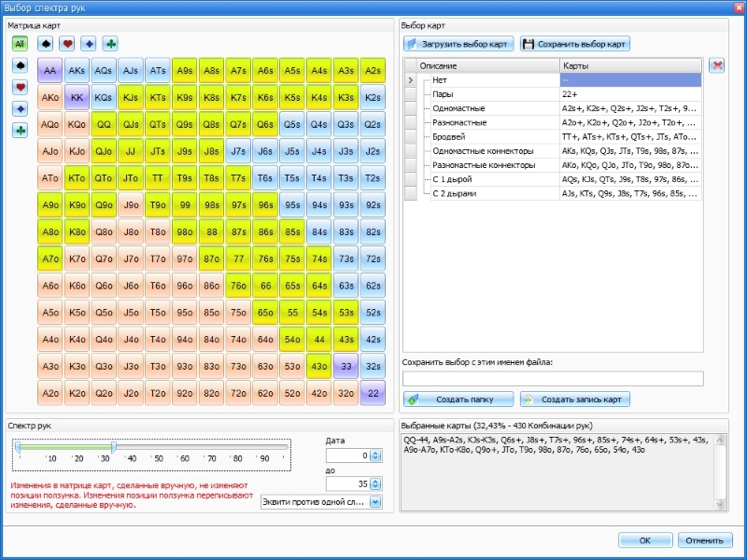747x560 pixels.
Task: Toggle the KK hand cell
Action: point(77,98)
